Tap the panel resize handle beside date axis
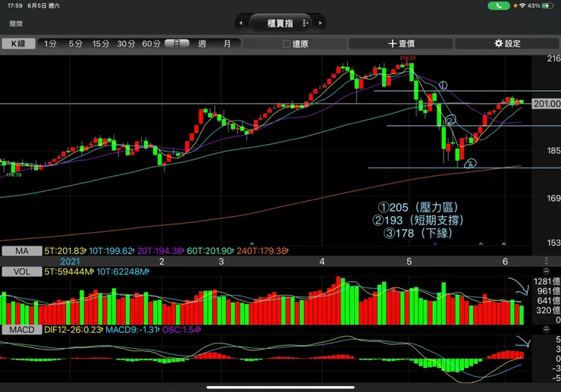The image size is (561, 392). (546, 261)
